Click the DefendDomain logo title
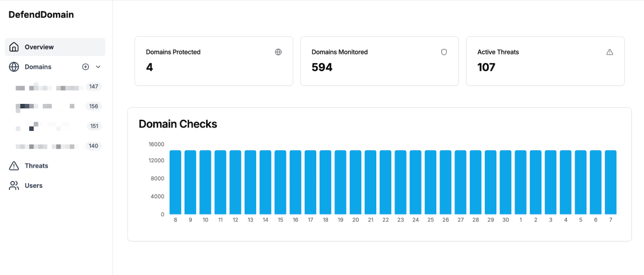Image resolution: width=644 pixels, height=275 pixels. pos(41,15)
